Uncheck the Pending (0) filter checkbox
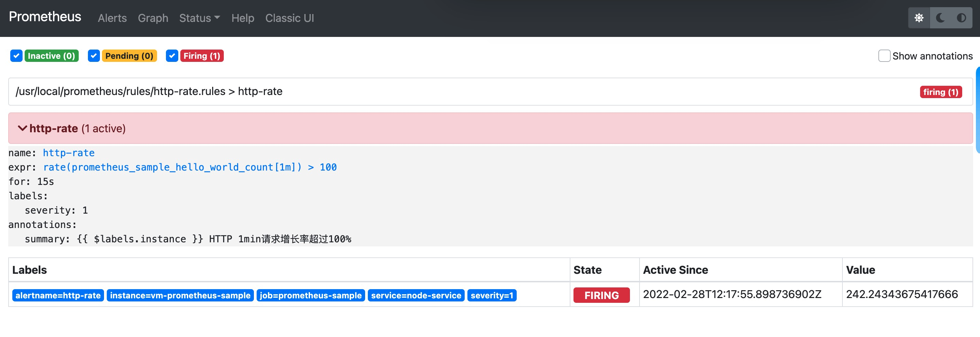 pos(94,56)
